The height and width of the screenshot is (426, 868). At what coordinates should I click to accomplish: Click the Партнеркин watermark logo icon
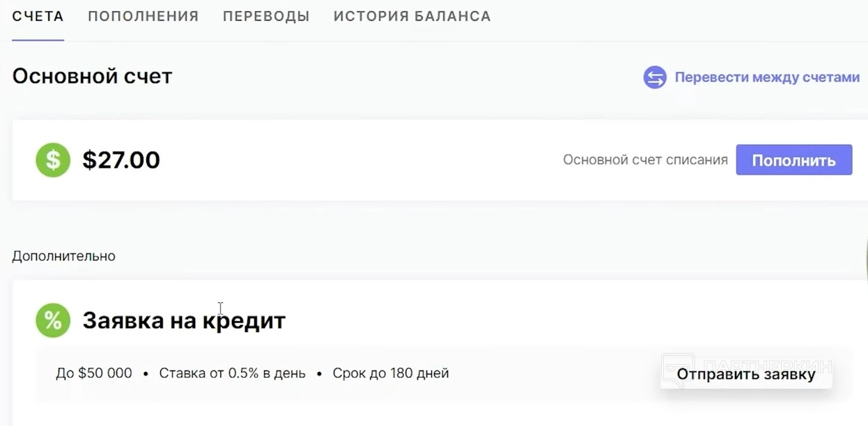click(677, 365)
